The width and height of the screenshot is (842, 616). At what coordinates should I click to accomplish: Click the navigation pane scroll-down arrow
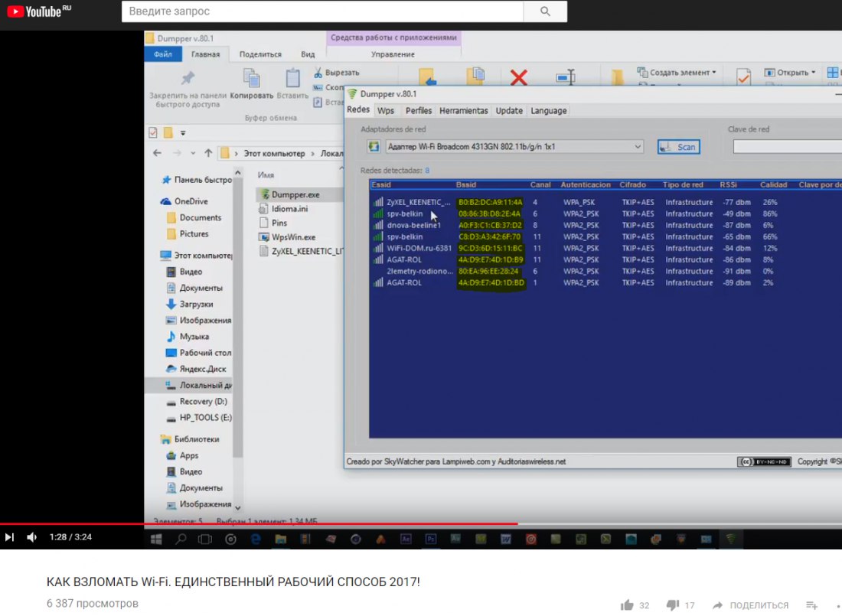coord(238,507)
